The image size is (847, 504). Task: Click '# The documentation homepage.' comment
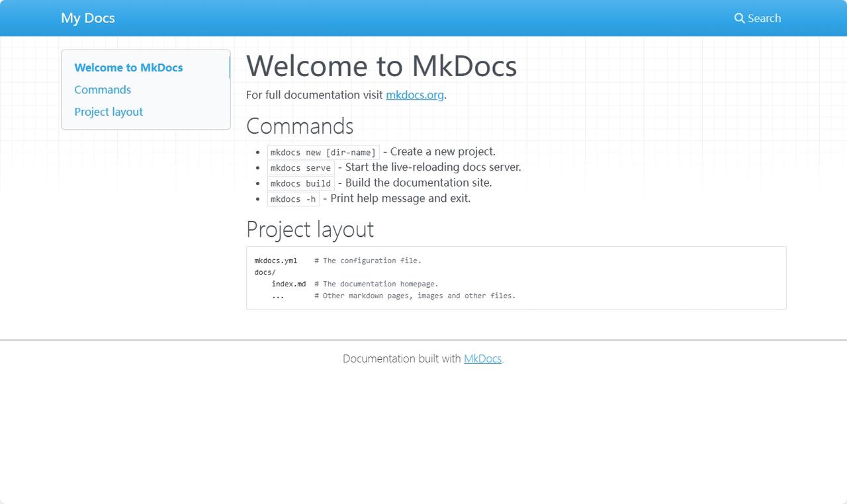[x=377, y=284]
